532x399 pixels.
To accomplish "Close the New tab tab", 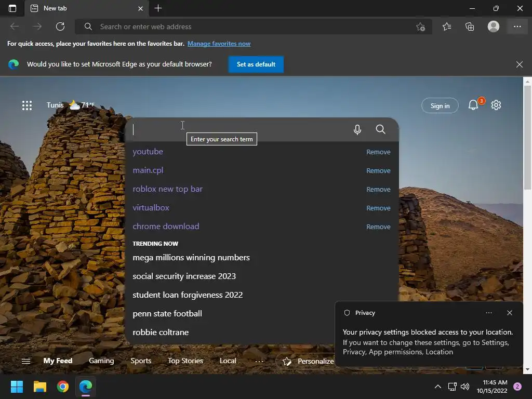I will tap(140, 8).
